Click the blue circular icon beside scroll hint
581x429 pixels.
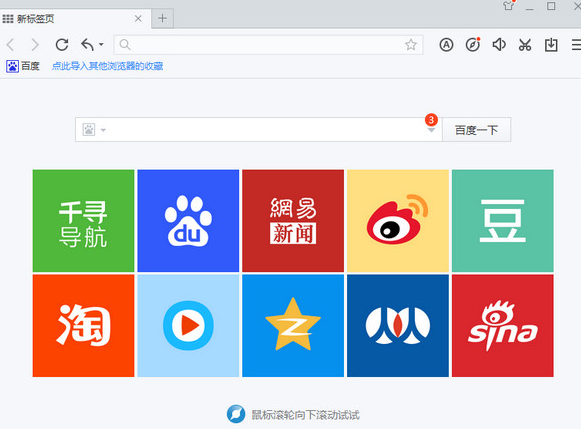(x=236, y=414)
